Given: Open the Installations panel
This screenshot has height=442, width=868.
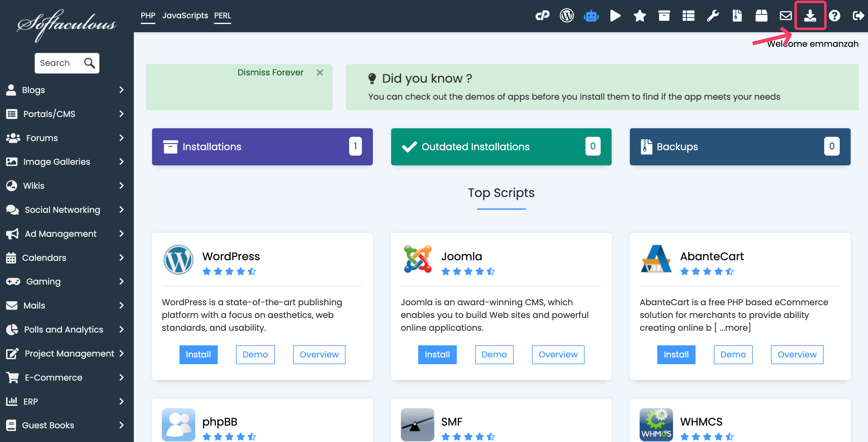Looking at the screenshot, I should click(x=262, y=147).
